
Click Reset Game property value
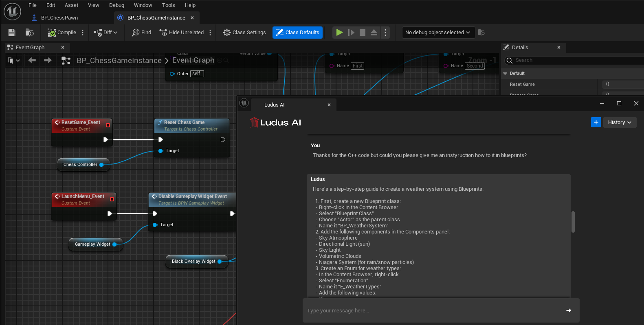pos(623,84)
